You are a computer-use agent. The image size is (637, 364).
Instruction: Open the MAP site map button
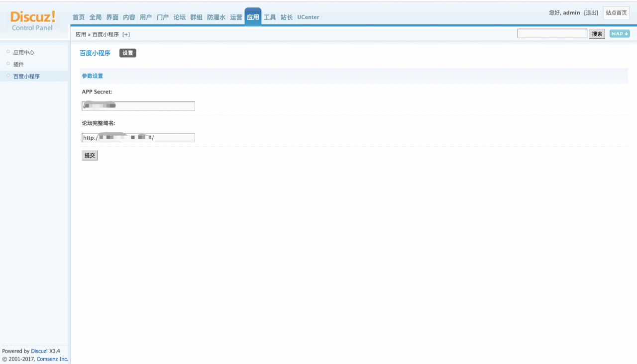[619, 34]
